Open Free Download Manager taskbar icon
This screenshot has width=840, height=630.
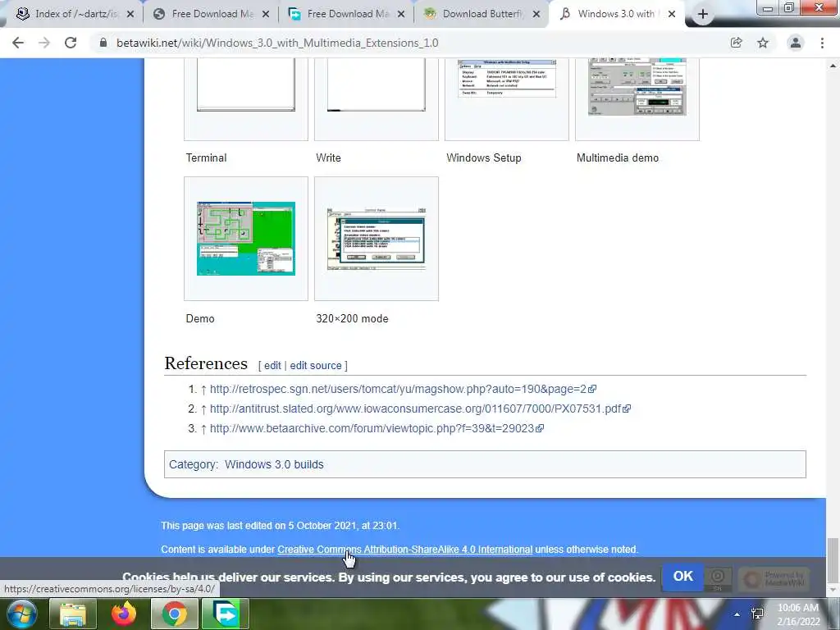coord(225,614)
